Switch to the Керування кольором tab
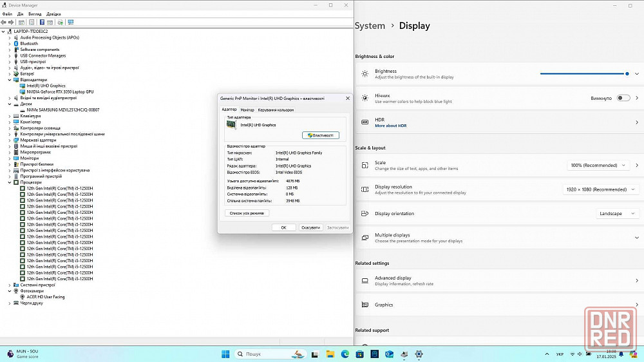Viewport: 644px width, 362px height. tap(276, 110)
